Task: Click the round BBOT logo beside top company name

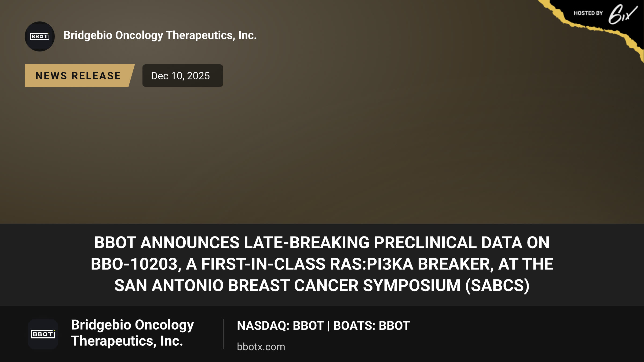Action: click(x=40, y=36)
